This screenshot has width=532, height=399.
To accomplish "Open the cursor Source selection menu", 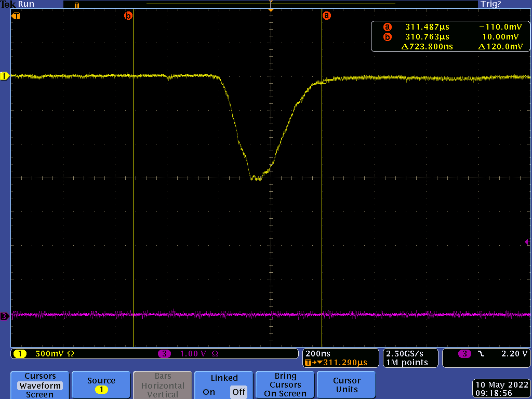I will [x=101, y=384].
